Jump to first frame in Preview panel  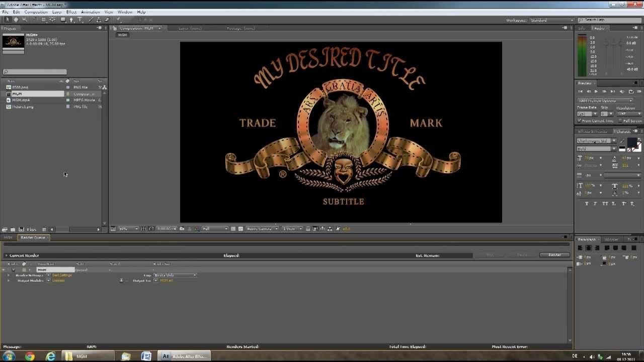click(581, 91)
